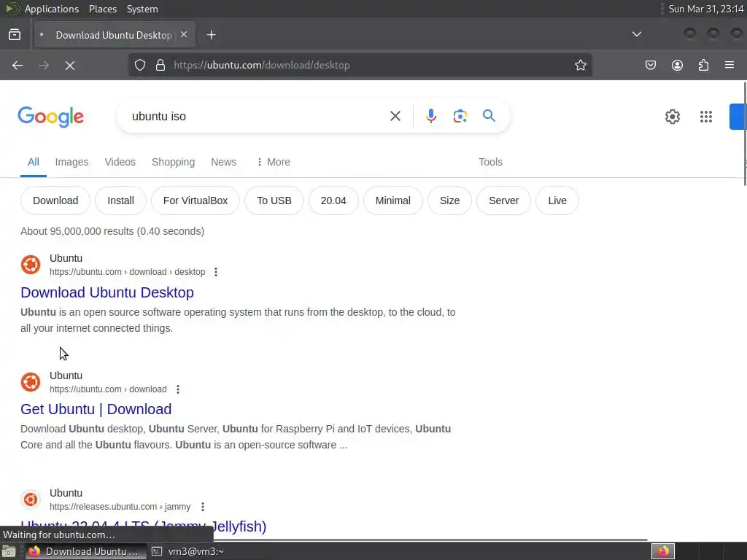The width and height of the screenshot is (747, 560).
Task: Search by image with camera icon
Action: point(460,116)
